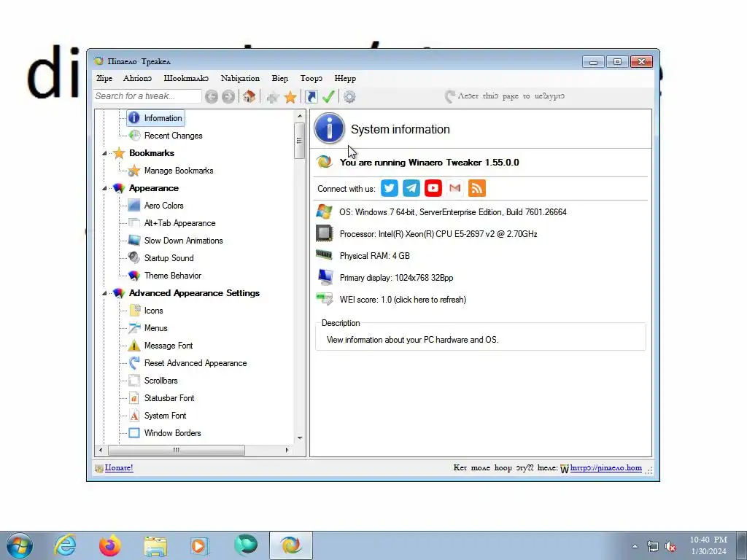Select the System Font item
Viewport: 747px width, 560px height.
coord(165,416)
